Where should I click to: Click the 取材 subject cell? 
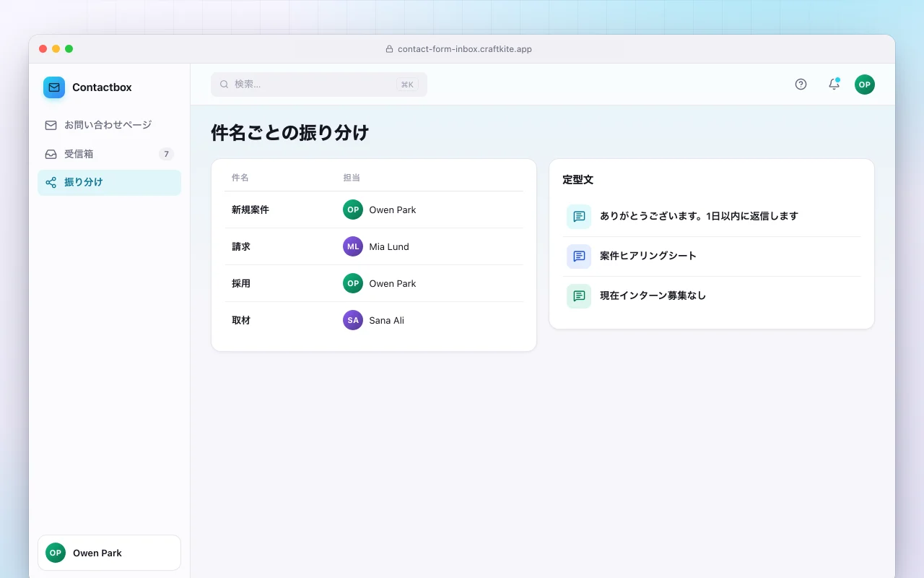[241, 320]
